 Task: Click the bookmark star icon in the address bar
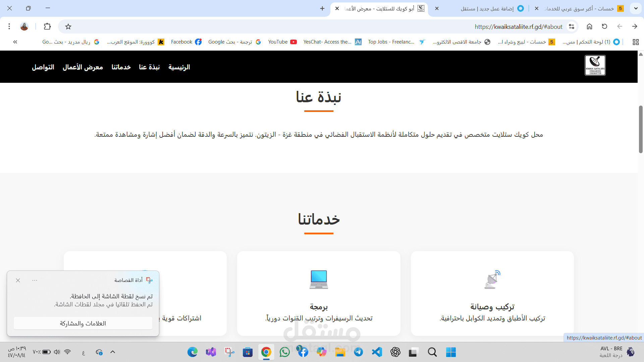click(x=68, y=26)
